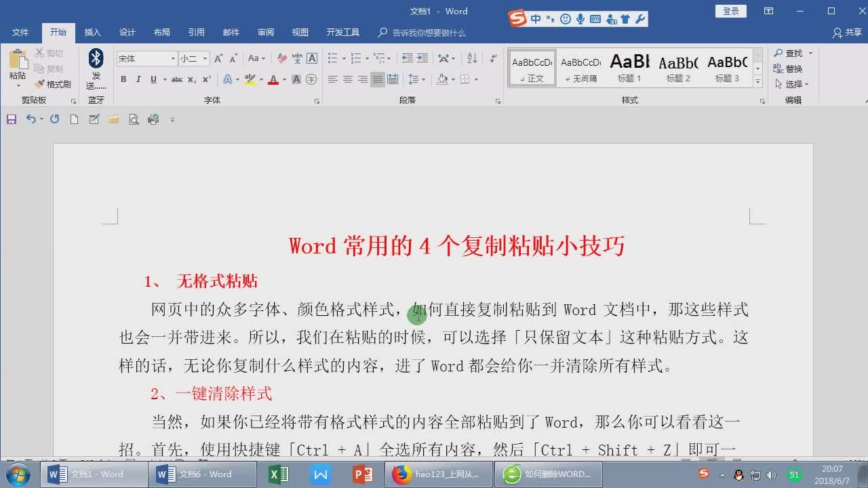
Task: Apply the No Spacing (无间隔) style
Action: tap(580, 68)
